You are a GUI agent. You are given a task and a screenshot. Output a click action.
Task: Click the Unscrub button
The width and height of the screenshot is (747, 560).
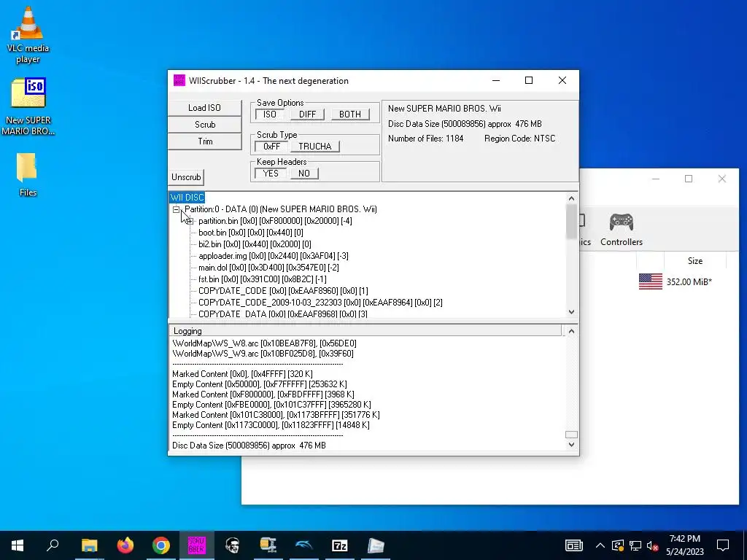(x=186, y=177)
